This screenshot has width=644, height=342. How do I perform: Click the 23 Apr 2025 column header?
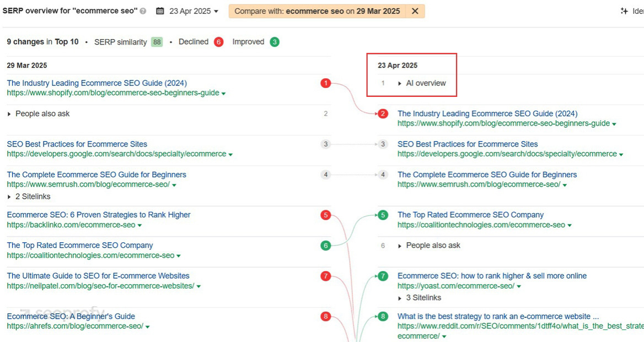(x=398, y=65)
